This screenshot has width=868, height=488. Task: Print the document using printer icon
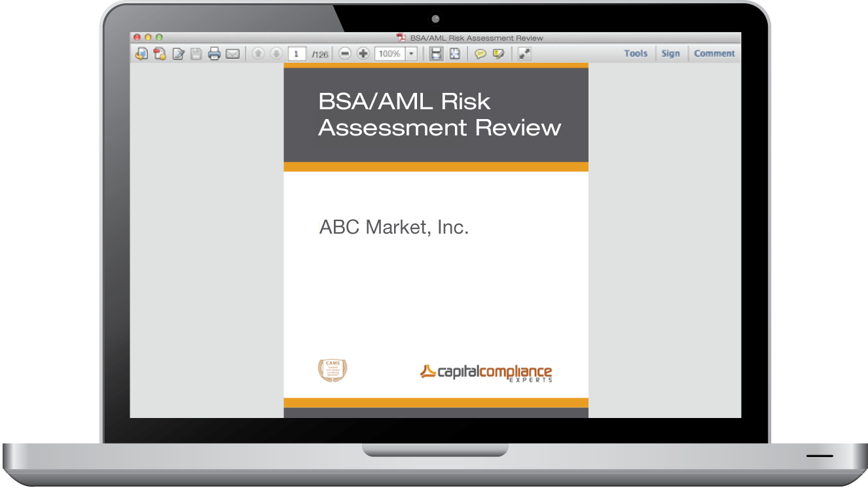click(214, 54)
